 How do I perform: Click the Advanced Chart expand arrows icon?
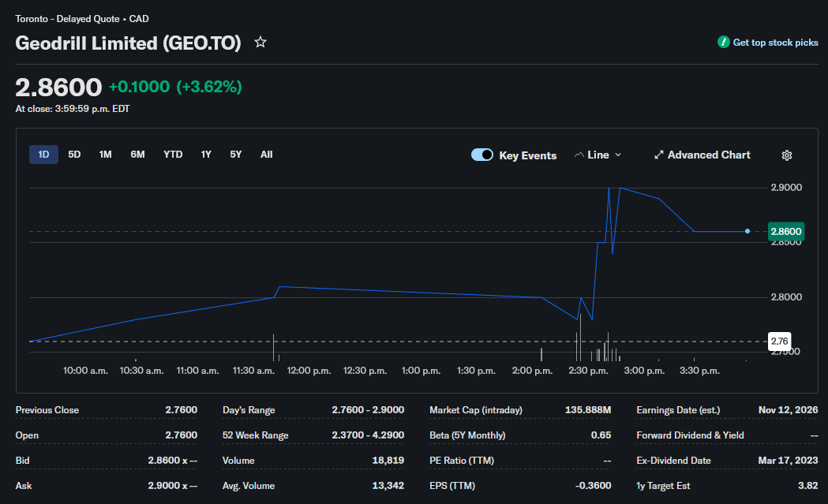tap(658, 155)
